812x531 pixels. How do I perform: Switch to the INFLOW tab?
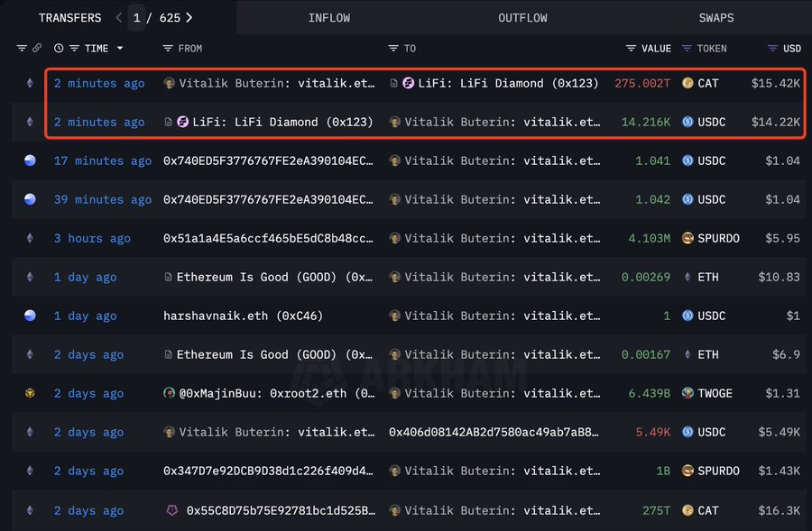(329, 17)
